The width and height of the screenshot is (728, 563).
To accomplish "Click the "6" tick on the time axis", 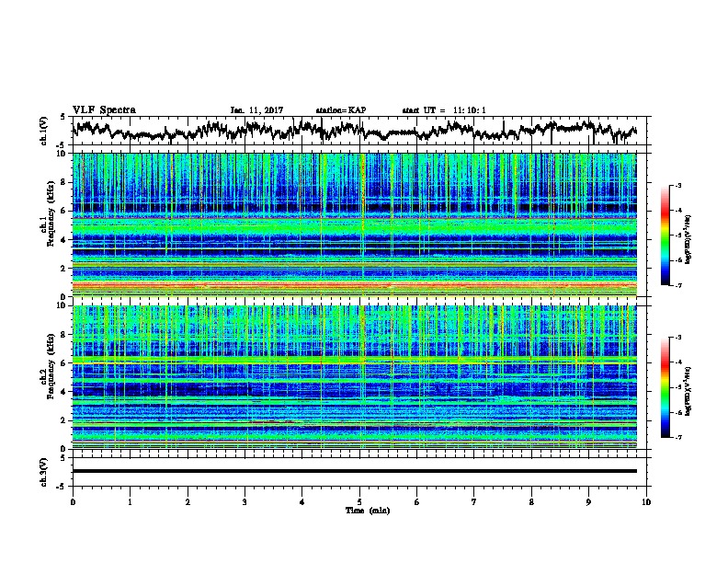I will coord(416,502).
